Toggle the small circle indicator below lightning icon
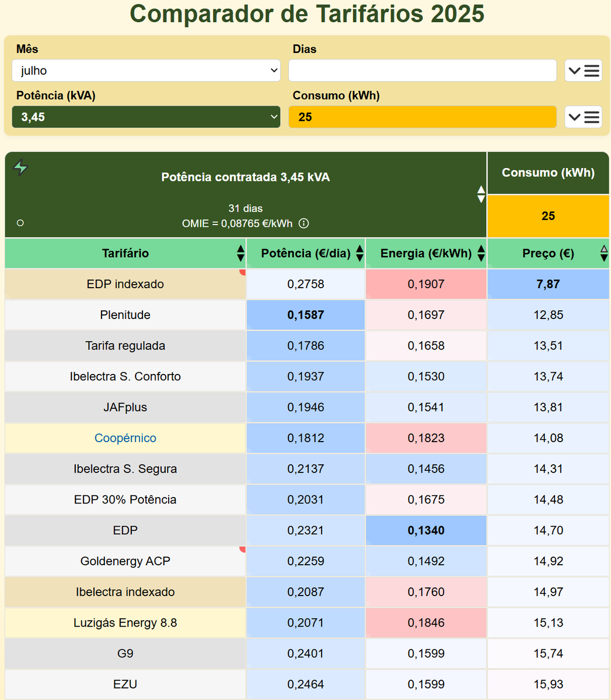Image resolution: width=611 pixels, height=700 pixels. pyautogui.click(x=20, y=223)
